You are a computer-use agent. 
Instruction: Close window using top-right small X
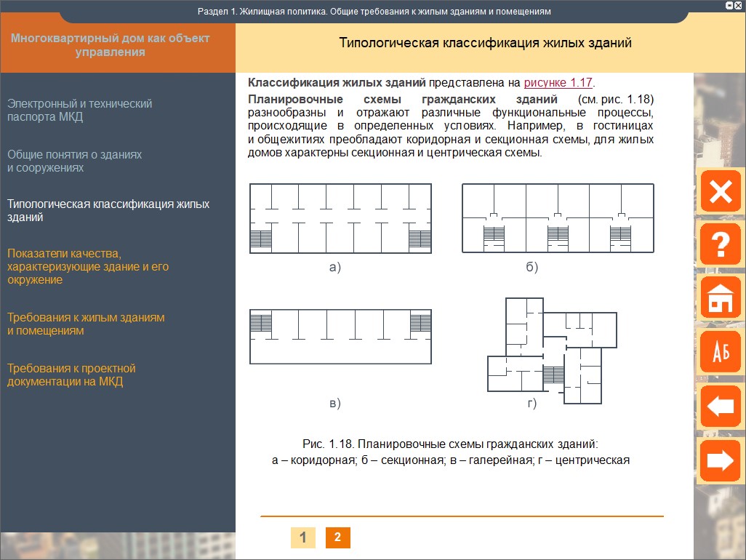[739, 5]
